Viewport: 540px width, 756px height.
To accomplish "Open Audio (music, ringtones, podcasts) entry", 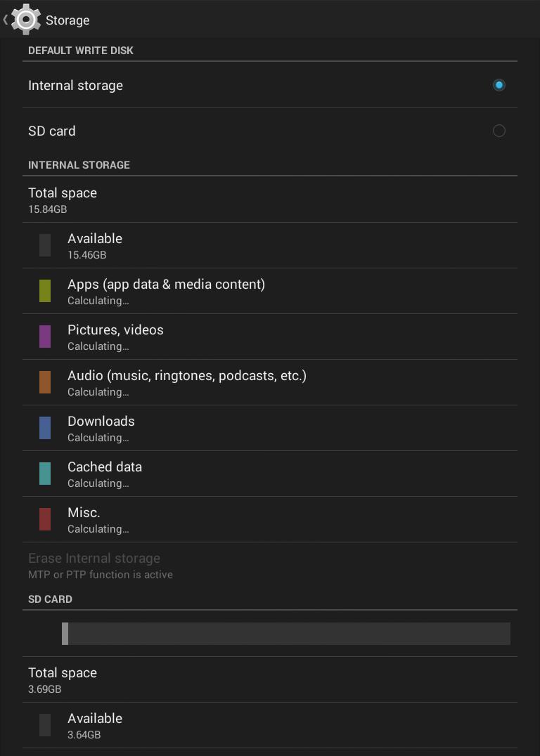I will pos(187,382).
